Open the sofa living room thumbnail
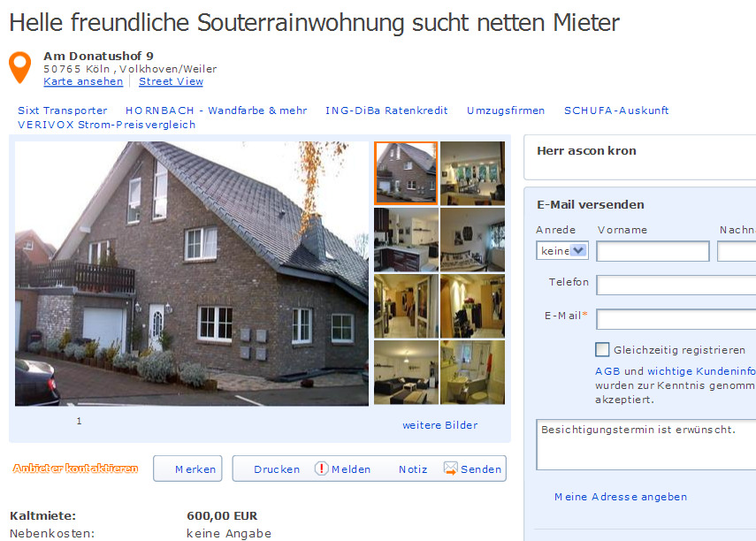The image size is (756, 541). click(x=406, y=372)
